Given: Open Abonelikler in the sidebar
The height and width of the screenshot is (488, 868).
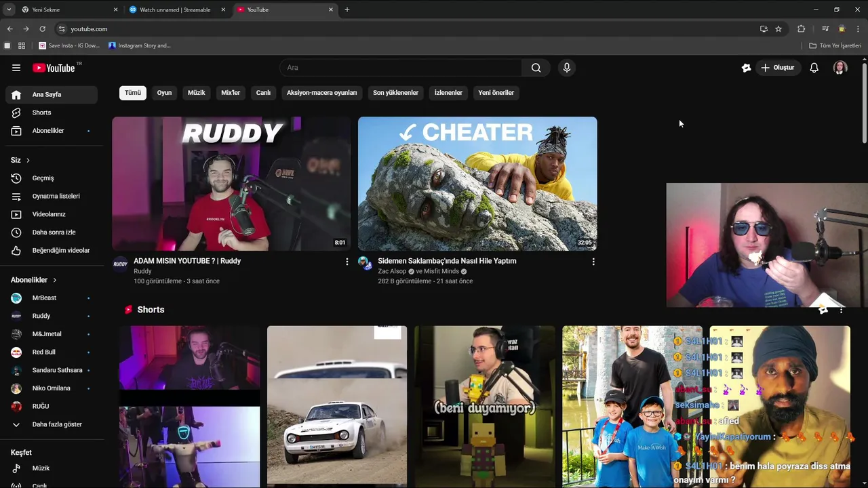Looking at the screenshot, I should click(x=52, y=131).
